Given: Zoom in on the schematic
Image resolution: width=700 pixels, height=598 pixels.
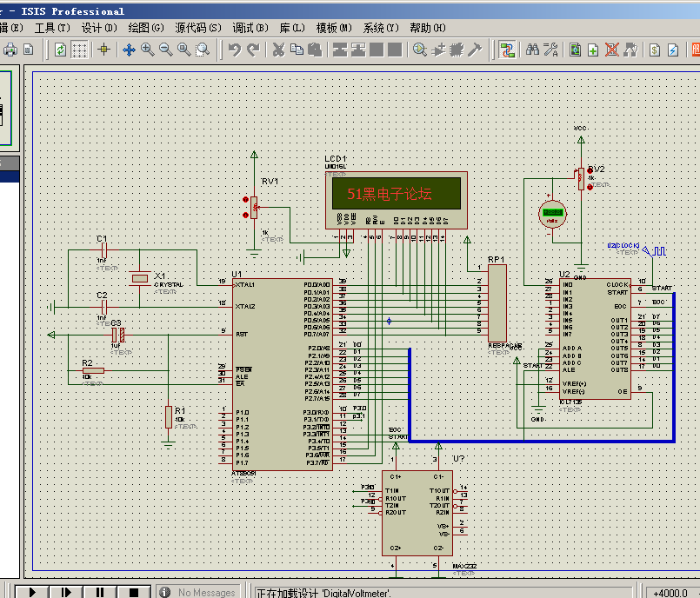Looking at the screenshot, I should coord(147,50).
